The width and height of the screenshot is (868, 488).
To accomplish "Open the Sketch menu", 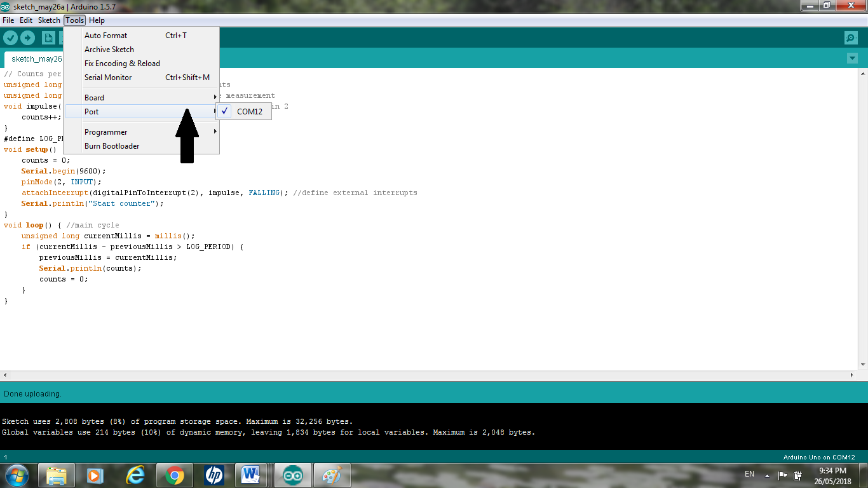I will (x=49, y=20).
